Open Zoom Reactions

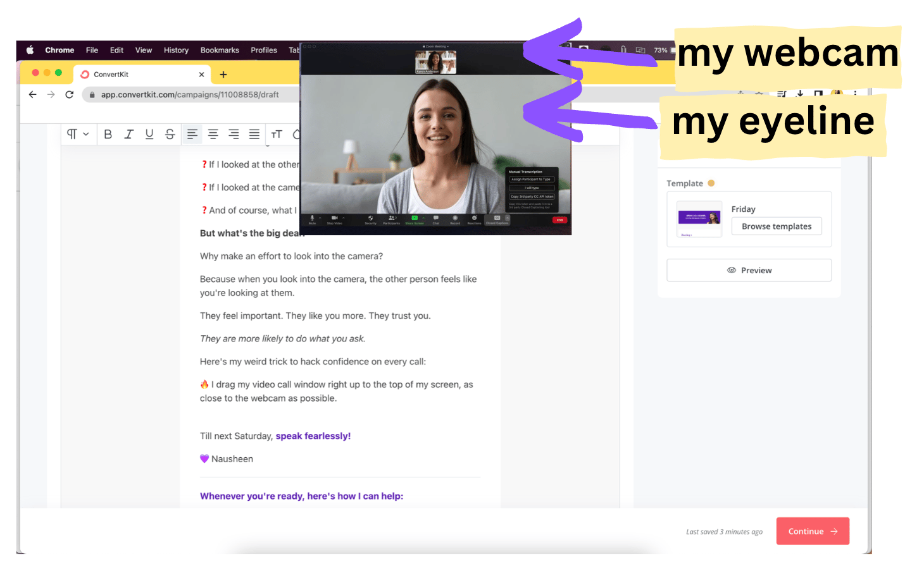[x=474, y=219]
